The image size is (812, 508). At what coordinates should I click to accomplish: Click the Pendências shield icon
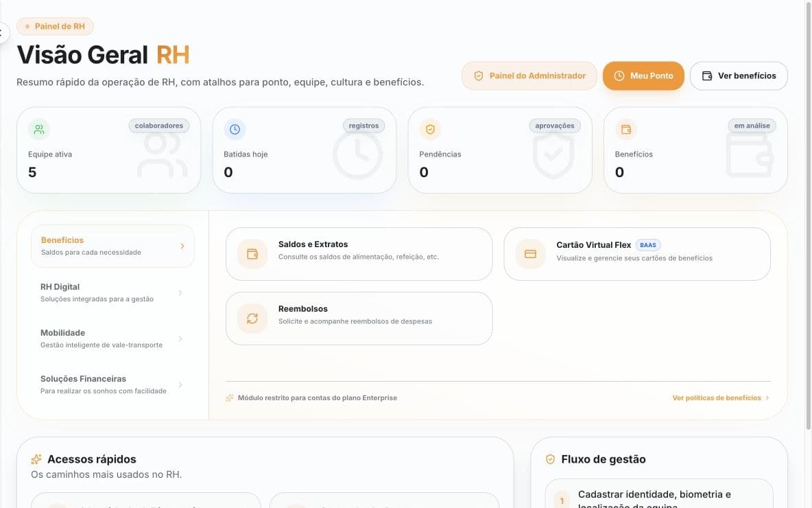[430, 130]
